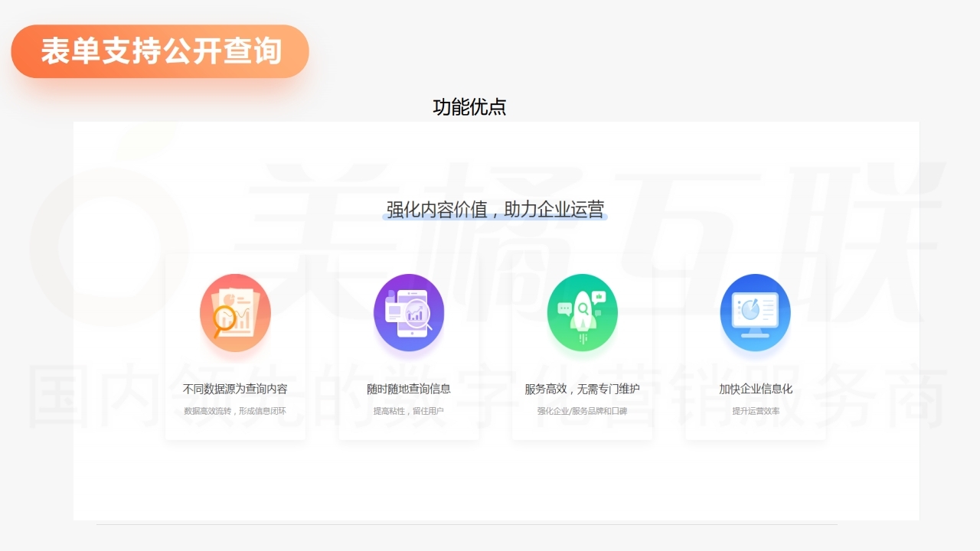Select the text 提升运营效率
Image resolution: width=980 pixels, height=551 pixels.
tap(756, 411)
